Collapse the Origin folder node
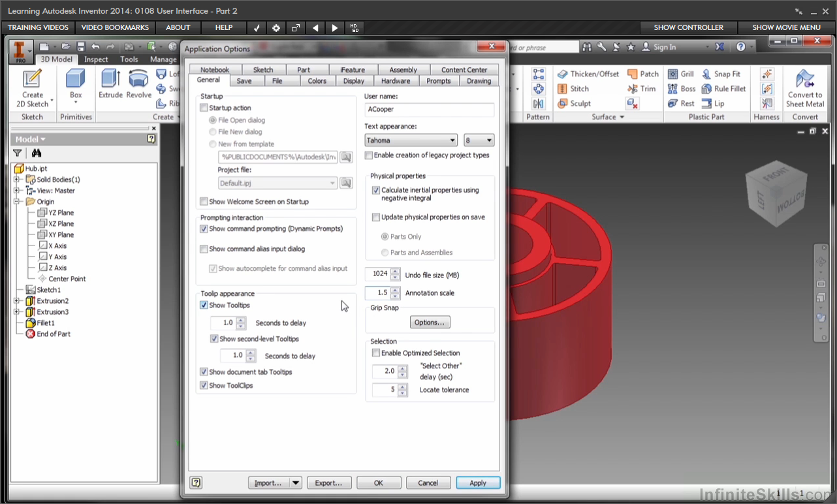Image resolution: width=837 pixels, height=504 pixels. 18,202
